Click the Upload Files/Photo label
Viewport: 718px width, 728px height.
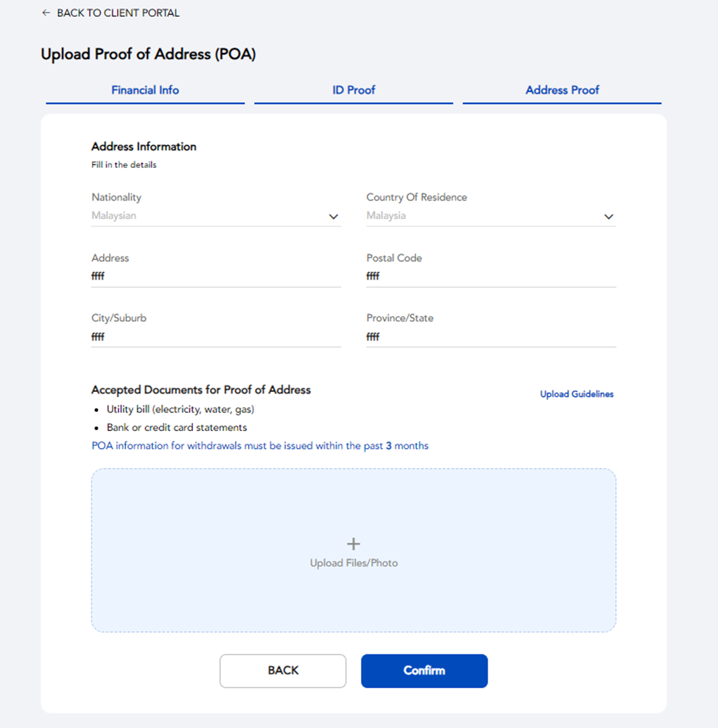pos(353,563)
